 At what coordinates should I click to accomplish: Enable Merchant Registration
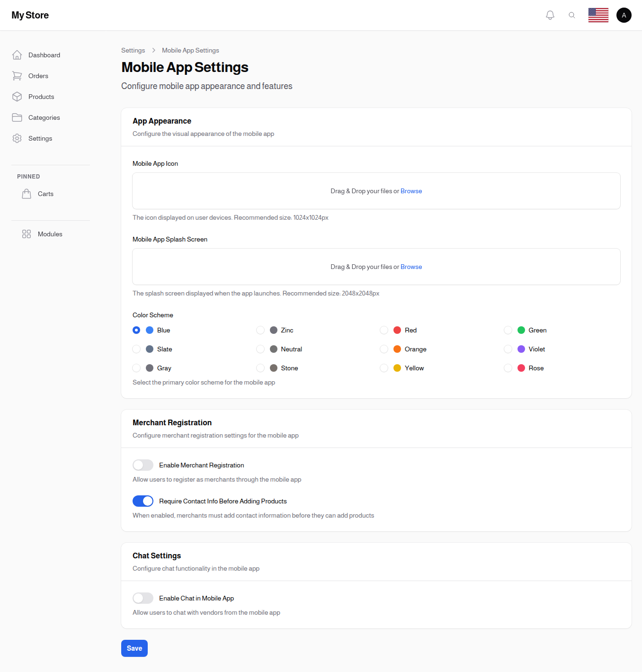(x=143, y=465)
